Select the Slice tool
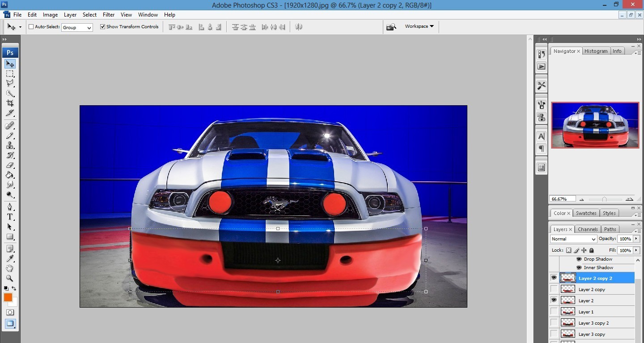This screenshot has height=343, width=644. 10,113
